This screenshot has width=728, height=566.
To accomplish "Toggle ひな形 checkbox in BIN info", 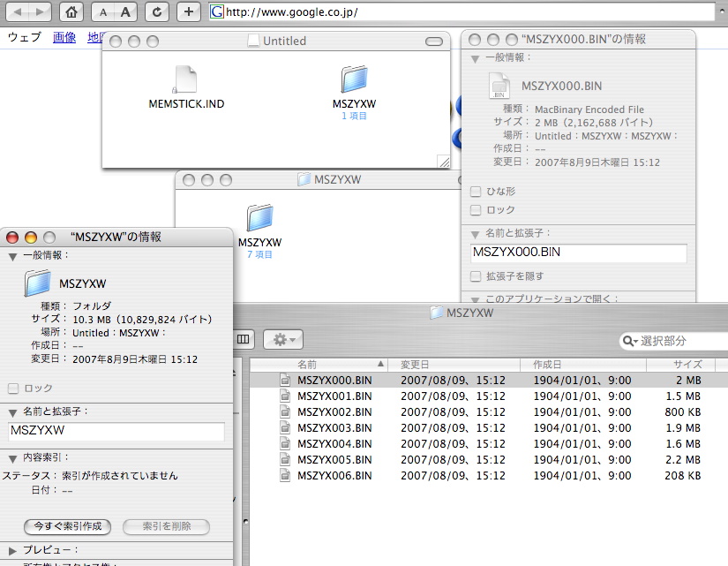I will pyautogui.click(x=476, y=192).
